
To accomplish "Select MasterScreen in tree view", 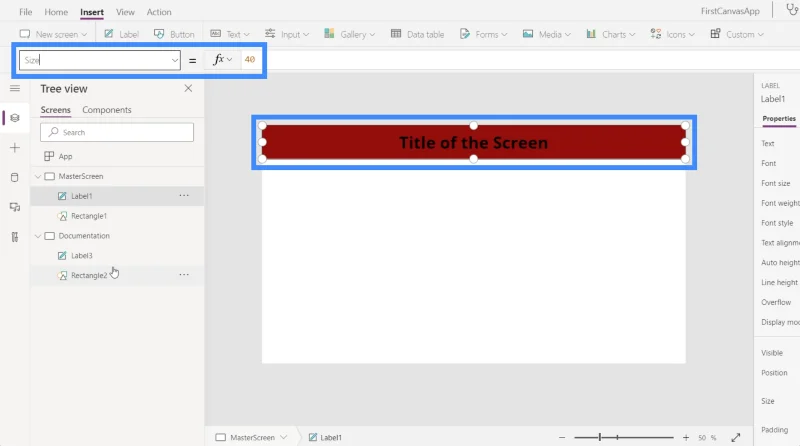I will point(81,176).
